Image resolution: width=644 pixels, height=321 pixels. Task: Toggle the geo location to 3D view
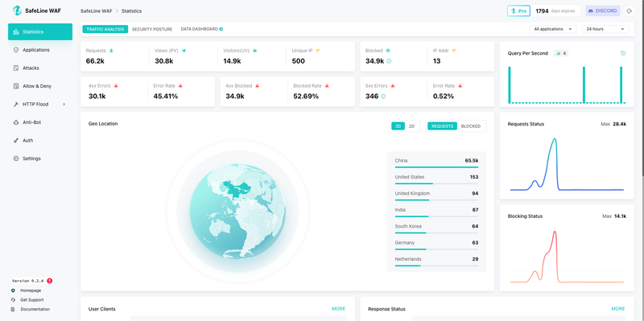[398, 126]
